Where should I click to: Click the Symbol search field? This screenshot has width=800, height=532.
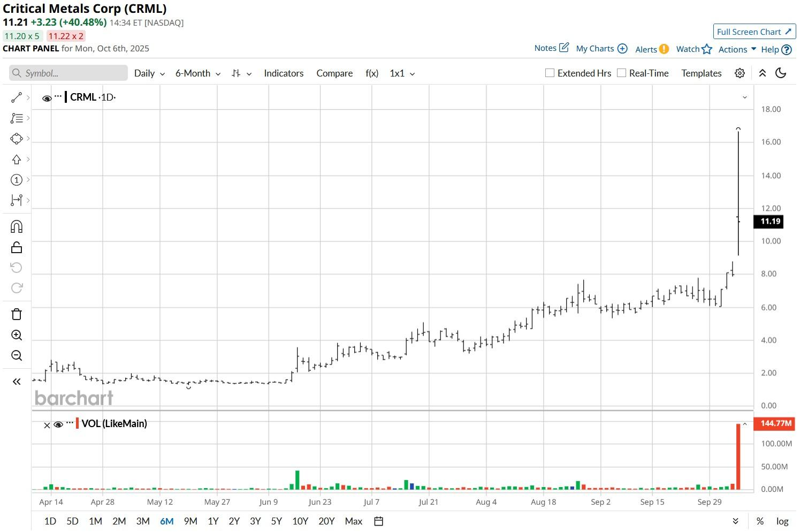68,73
